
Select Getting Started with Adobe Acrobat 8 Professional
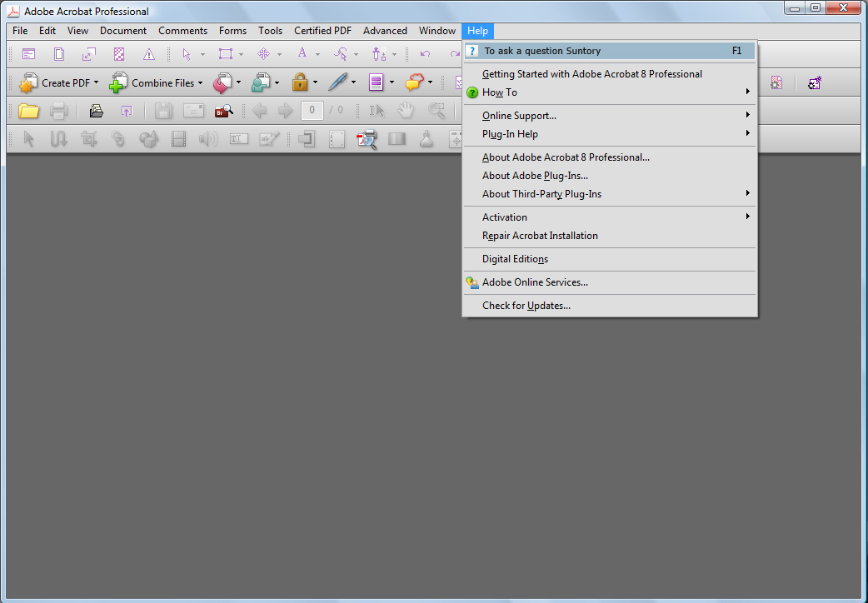click(x=610, y=74)
